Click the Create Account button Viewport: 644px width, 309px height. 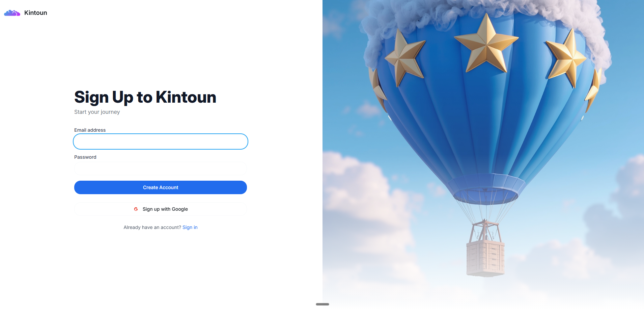click(x=161, y=187)
